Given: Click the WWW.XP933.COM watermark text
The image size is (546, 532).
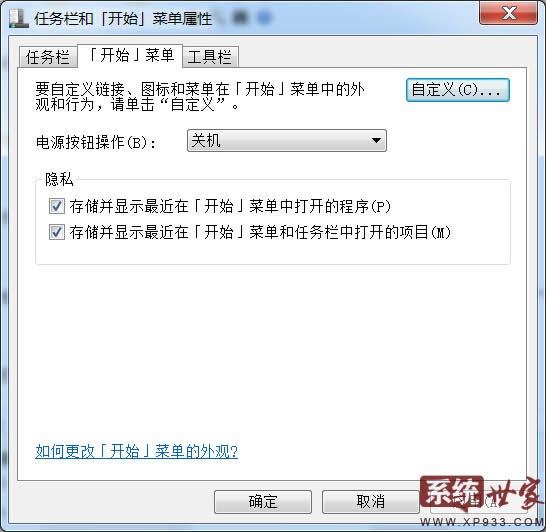Looking at the screenshot, I should 482,522.
